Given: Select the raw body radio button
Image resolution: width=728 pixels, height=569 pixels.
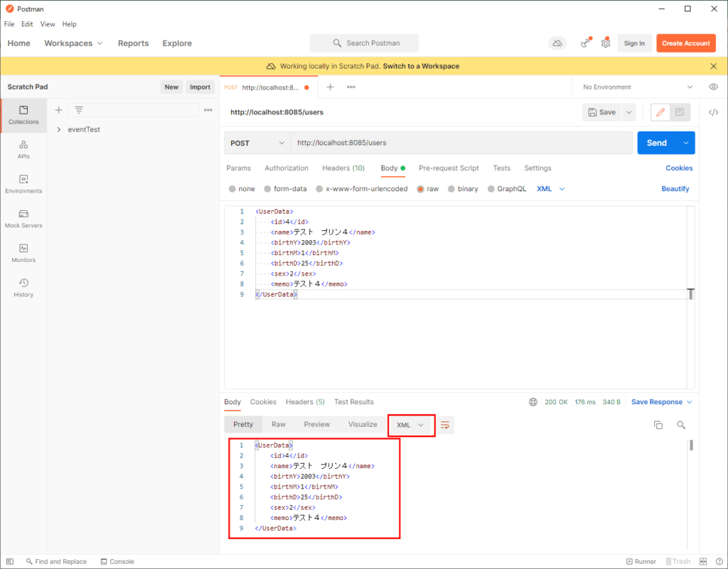Looking at the screenshot, I should point(421,189).
